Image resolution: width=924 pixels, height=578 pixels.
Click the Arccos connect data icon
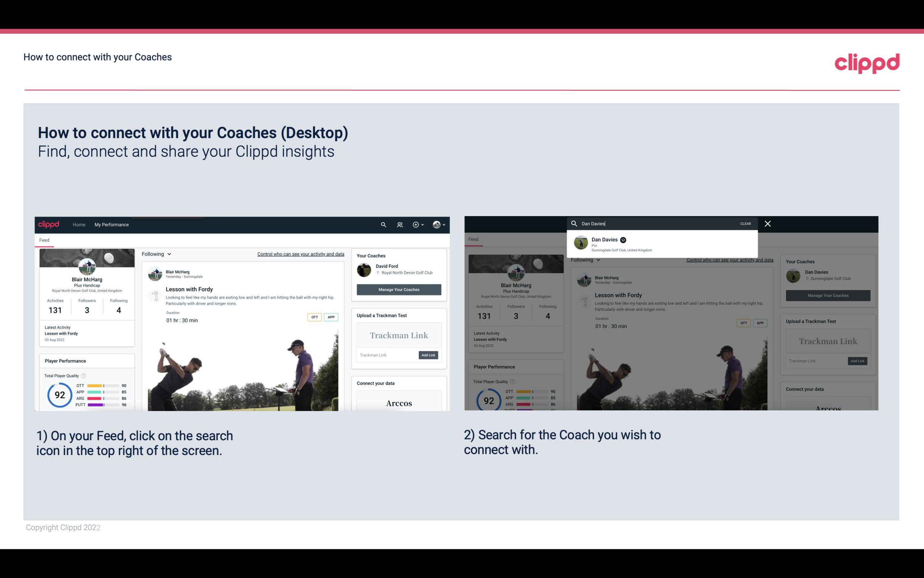[399, 403]
